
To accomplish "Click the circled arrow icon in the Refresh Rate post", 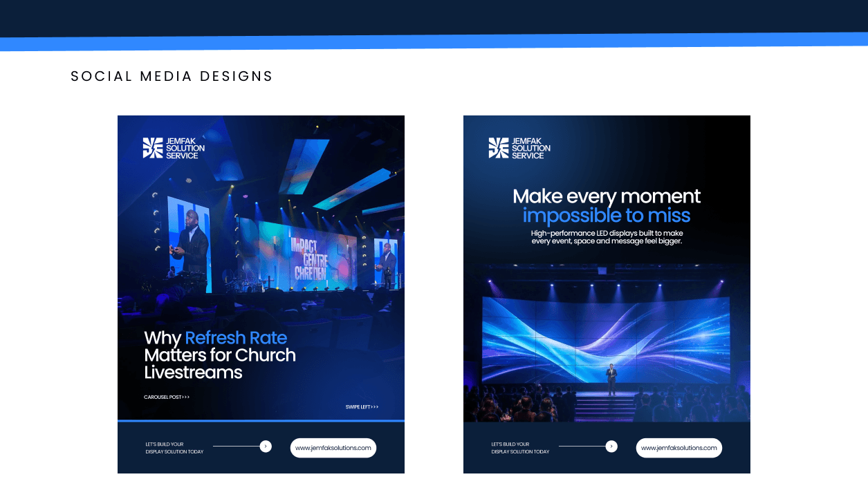I will pyautogui.click(x=266, y=447).
